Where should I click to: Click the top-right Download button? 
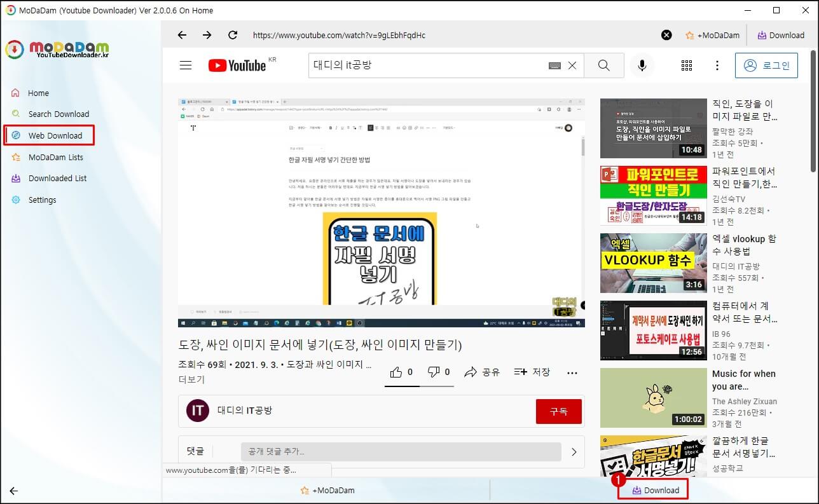[x=781, y=35]
